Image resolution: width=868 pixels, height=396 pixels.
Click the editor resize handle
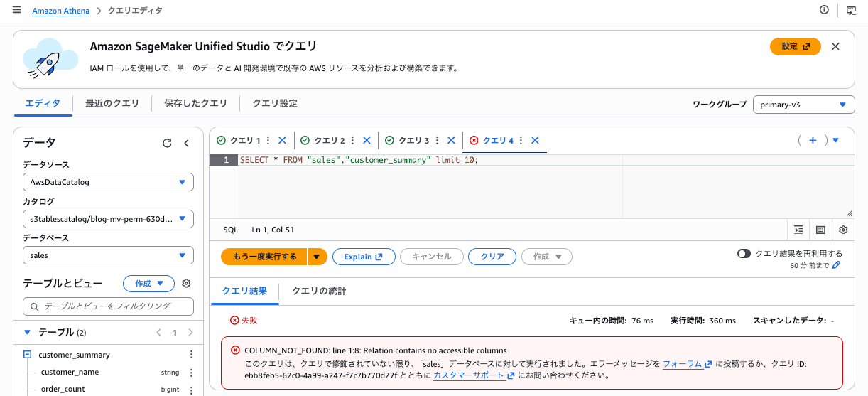[x=850, y=213]
